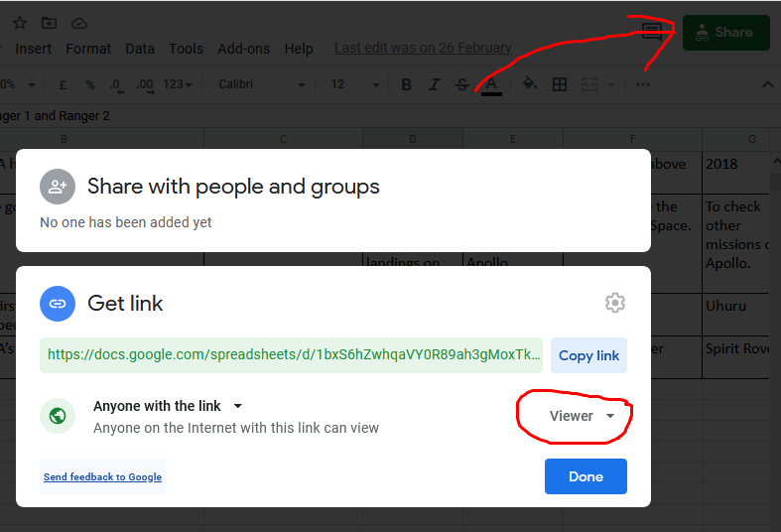This screenshot has height=532, width=781.
Task: Collapse the toolbar with the up chevron
Action: point(767,84)
